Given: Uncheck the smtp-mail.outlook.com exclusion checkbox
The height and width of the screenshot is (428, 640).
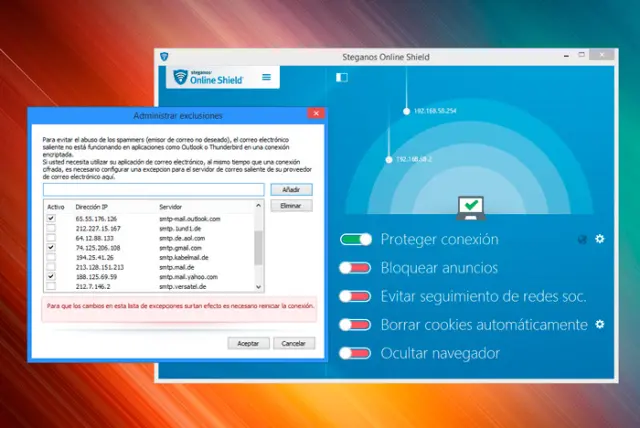Looking at the screenshot, I should (51, 218).
